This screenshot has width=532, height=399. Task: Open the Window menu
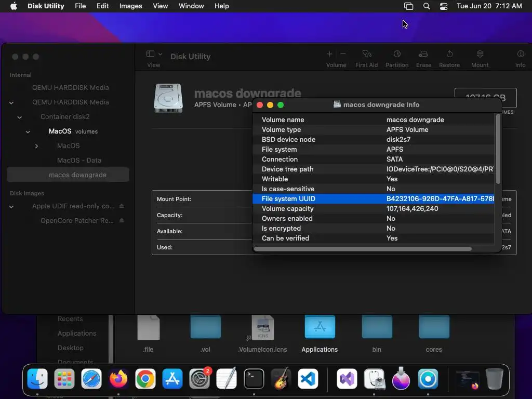click(x=191, y=6)
